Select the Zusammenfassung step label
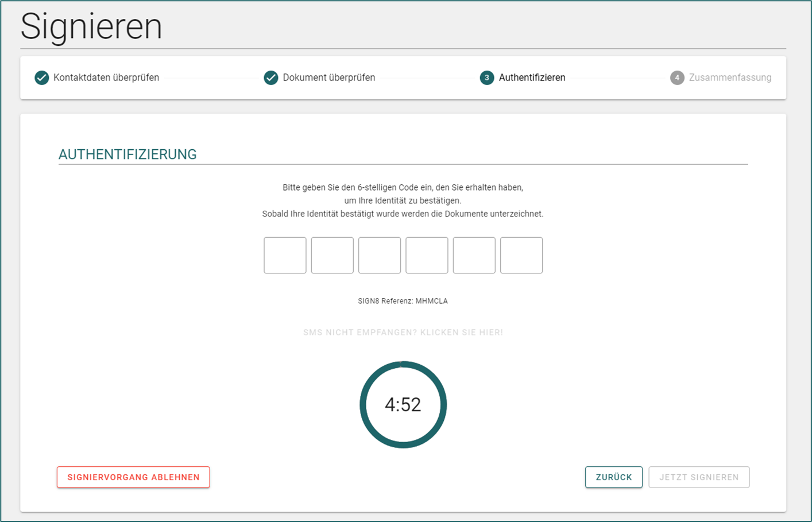Screen dimensions: 812x522 [730, 78]
